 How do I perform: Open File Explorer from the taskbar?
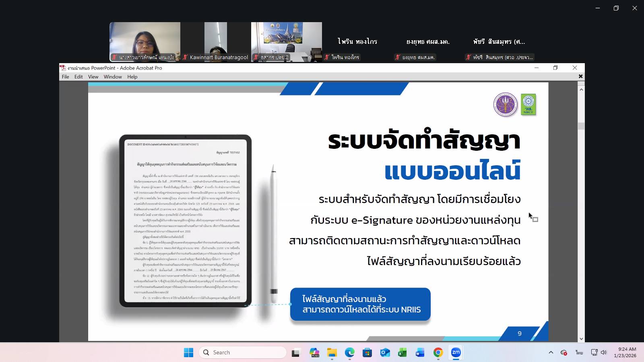point(332,353)
